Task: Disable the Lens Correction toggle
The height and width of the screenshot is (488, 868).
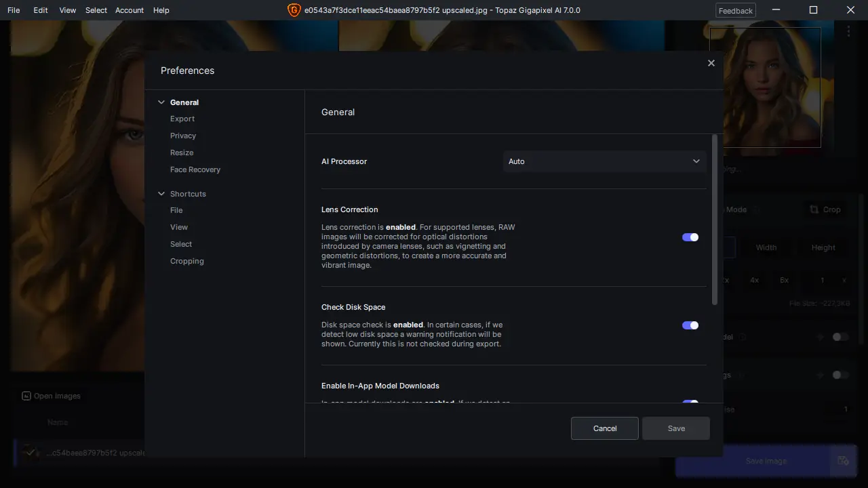Action: pyautogui.click(x=690, y=237)
